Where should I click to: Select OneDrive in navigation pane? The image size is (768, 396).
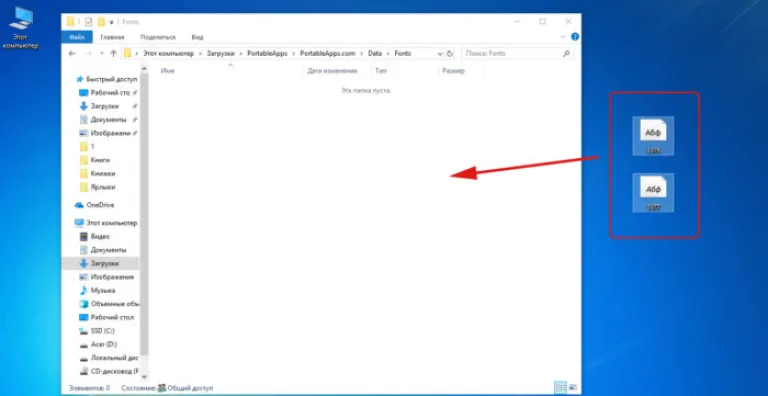click(x=94, y=205)
